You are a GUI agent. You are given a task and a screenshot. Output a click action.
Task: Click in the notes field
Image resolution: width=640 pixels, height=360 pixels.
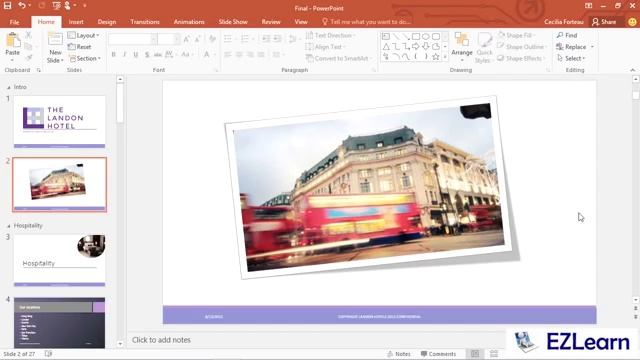coord(316,340)
